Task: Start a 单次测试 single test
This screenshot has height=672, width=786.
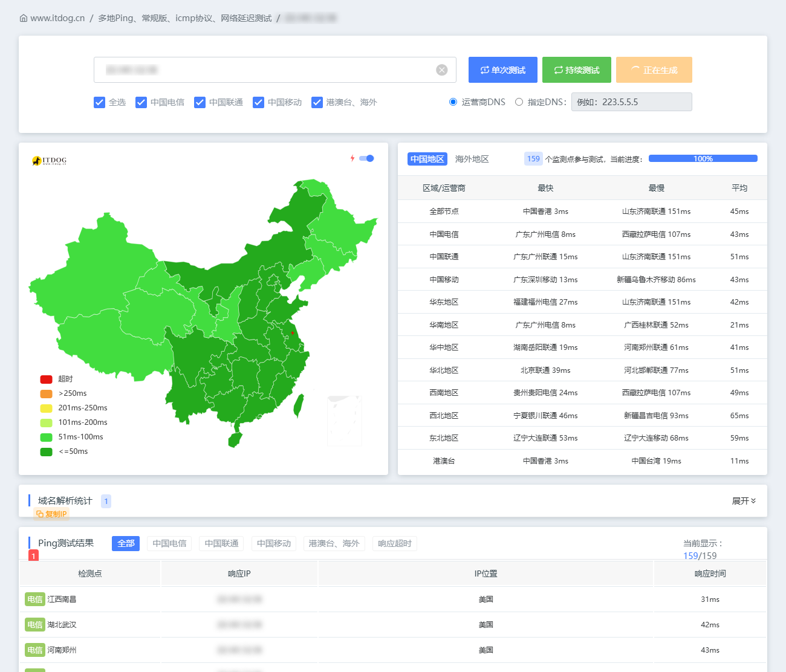Action: (x=502, y=70)
